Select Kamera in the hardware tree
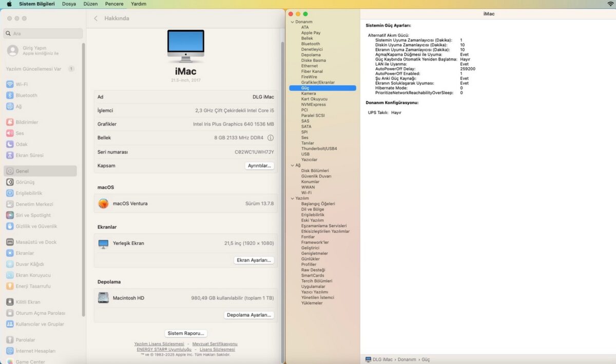Screen dimensions: 616x364 coord(309,94)
